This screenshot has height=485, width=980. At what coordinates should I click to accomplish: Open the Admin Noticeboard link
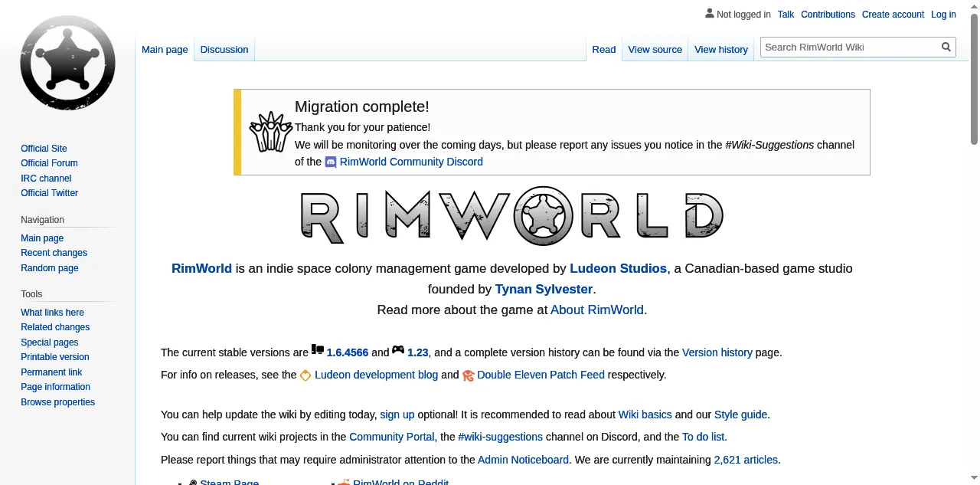point(523,460)
